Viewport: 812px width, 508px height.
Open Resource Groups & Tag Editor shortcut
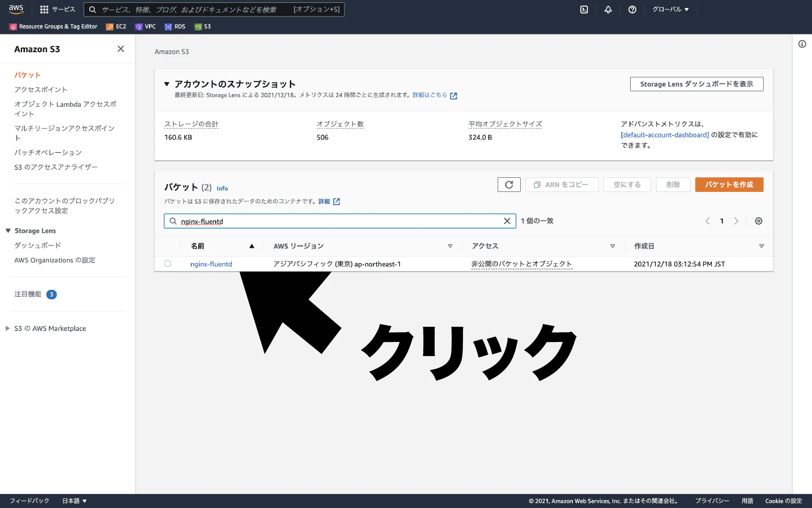(54, 27)
